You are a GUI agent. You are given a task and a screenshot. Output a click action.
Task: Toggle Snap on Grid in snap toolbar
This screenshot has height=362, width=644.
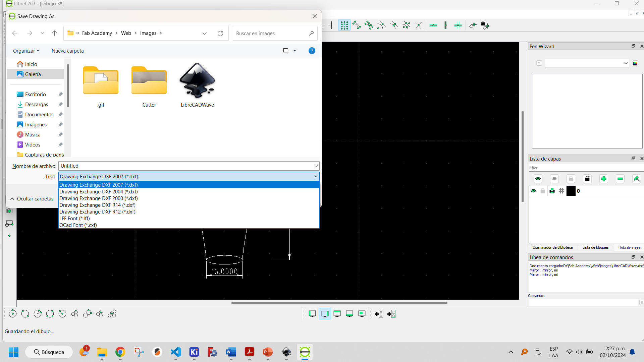coord(344,25)
